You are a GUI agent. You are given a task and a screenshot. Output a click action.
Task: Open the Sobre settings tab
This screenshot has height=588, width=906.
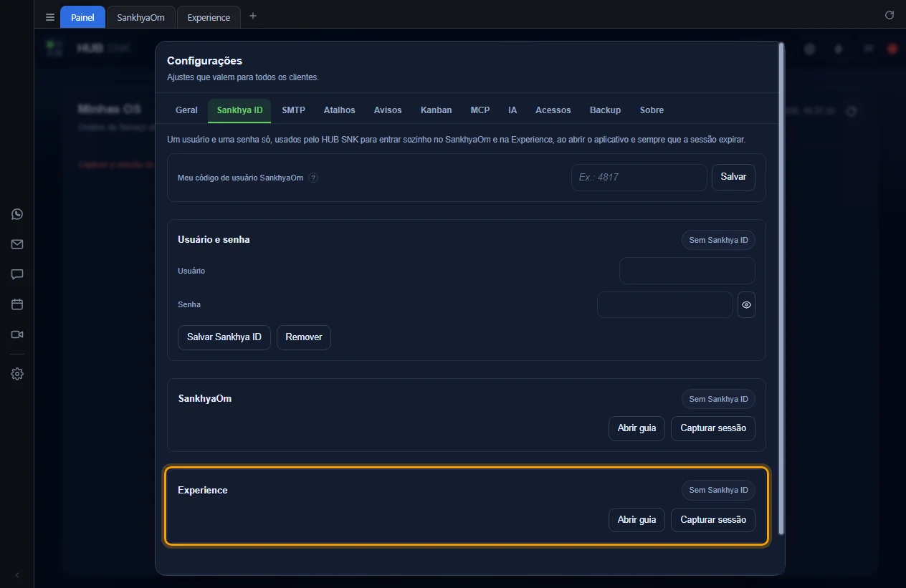652,110
